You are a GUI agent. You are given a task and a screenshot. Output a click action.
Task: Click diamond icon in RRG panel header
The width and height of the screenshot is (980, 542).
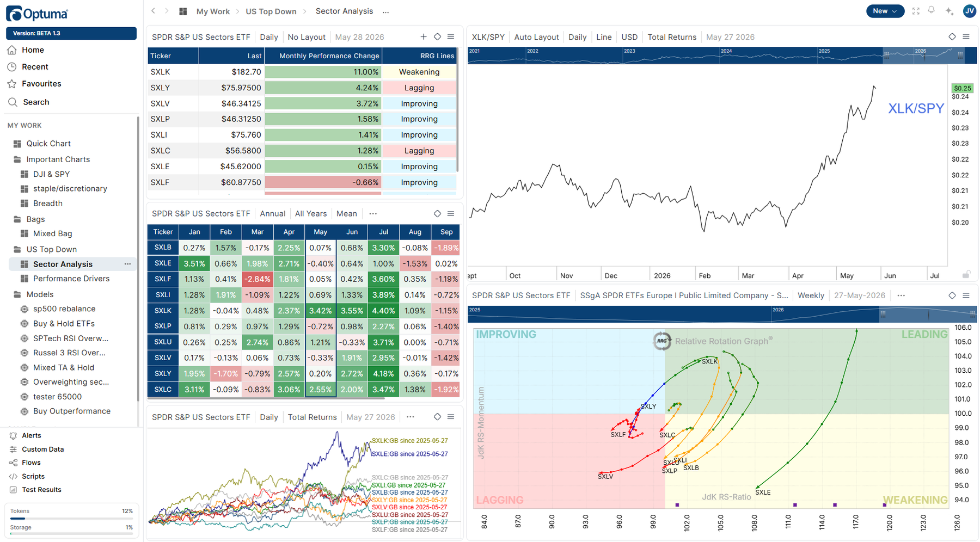pyautogui.click(x=952, y=295)
